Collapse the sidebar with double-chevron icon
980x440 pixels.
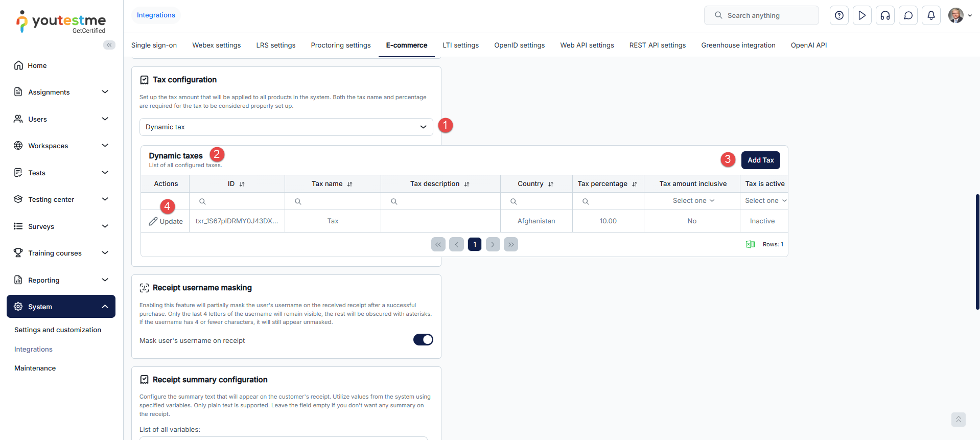pos(109,45)
